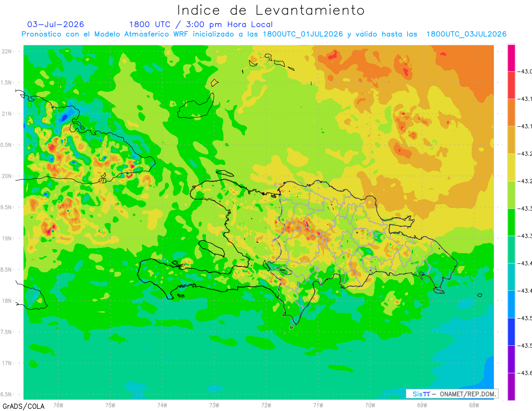Click the '74W' longitude label

[162, 405]
